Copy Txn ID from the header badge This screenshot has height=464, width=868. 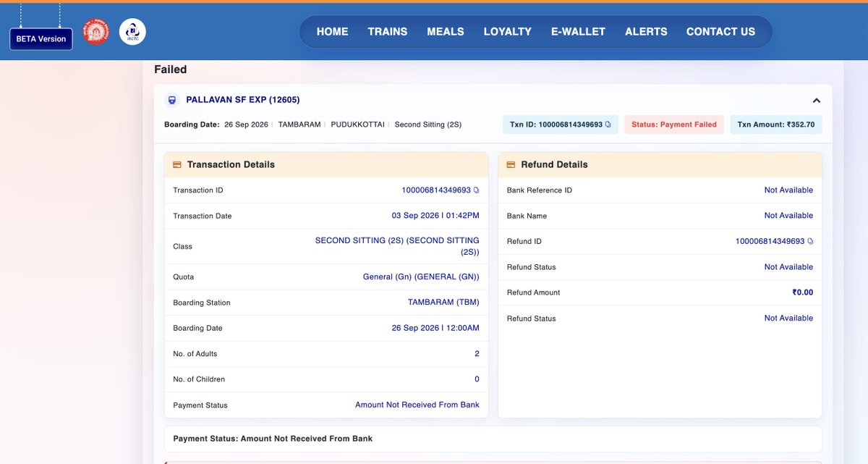(x=608, y=125)
